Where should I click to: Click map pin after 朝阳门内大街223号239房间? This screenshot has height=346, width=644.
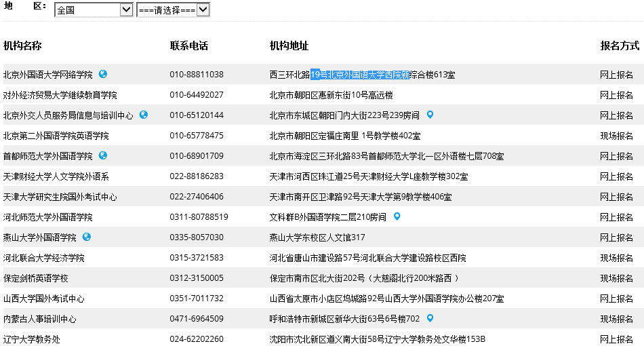coord(430,115)
